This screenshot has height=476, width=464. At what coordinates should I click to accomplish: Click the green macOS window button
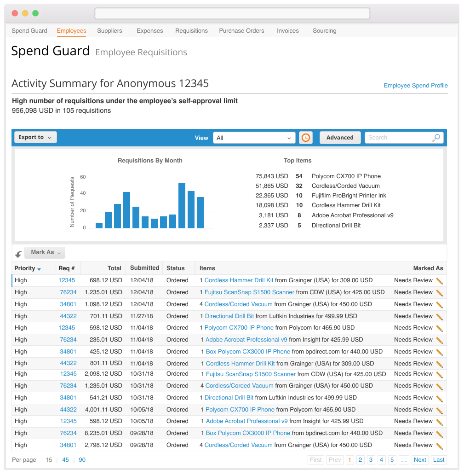pyautogui.click(x=35, y=13)
